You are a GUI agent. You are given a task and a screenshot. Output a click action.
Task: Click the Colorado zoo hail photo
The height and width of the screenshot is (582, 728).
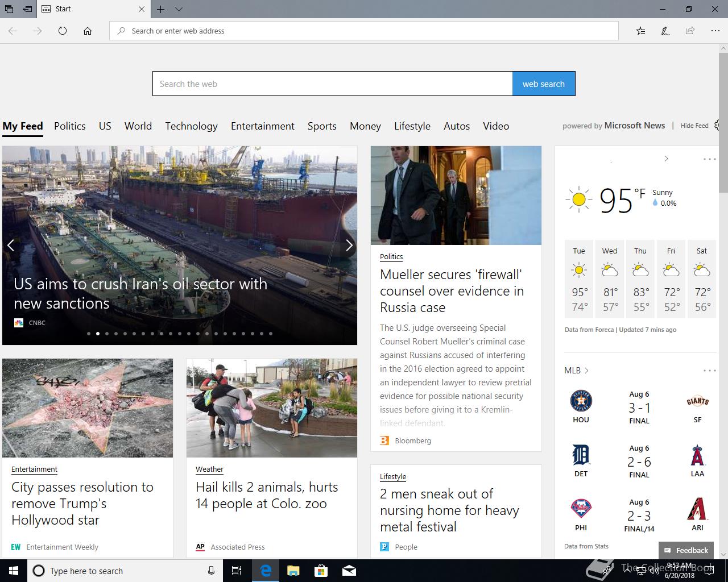tap(272, 408)
